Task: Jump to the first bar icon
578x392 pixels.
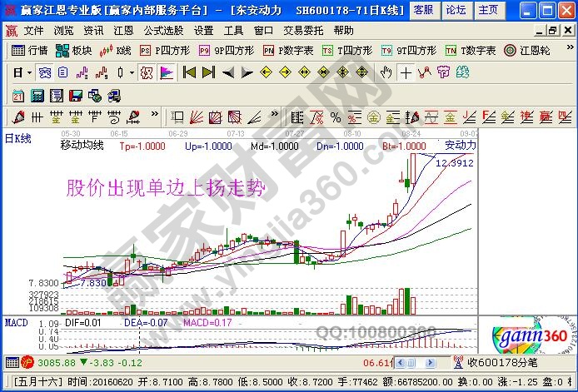Action: click(x=189, y=72)
